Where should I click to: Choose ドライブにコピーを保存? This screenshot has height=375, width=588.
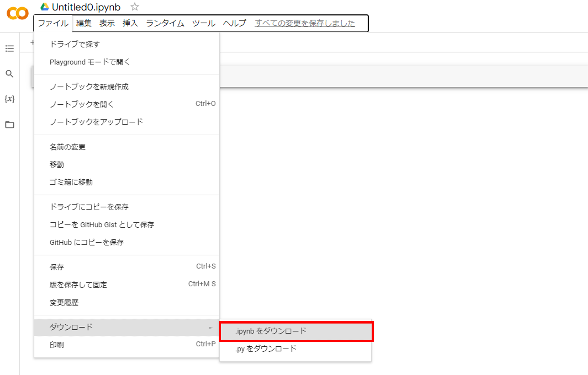point(89,207)
